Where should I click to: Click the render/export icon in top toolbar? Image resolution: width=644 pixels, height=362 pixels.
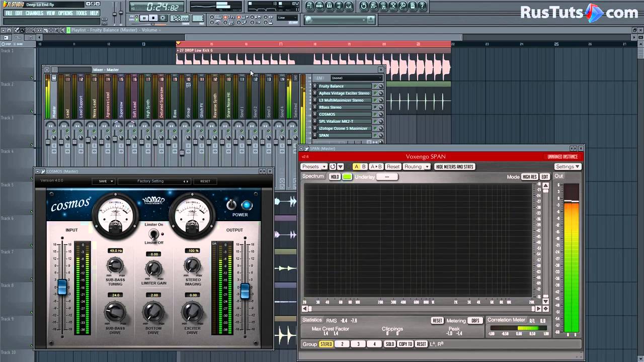click(x=383, y=6)
